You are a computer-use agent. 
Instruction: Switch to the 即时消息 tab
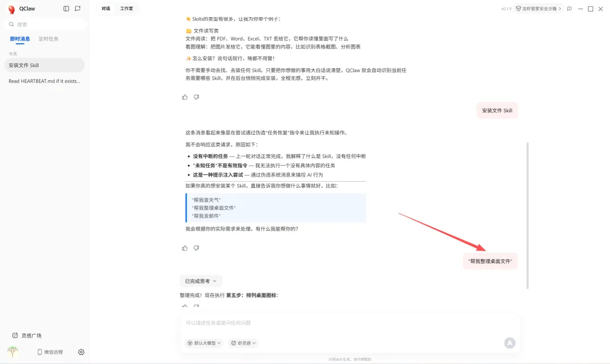click(x=20, y=39)
